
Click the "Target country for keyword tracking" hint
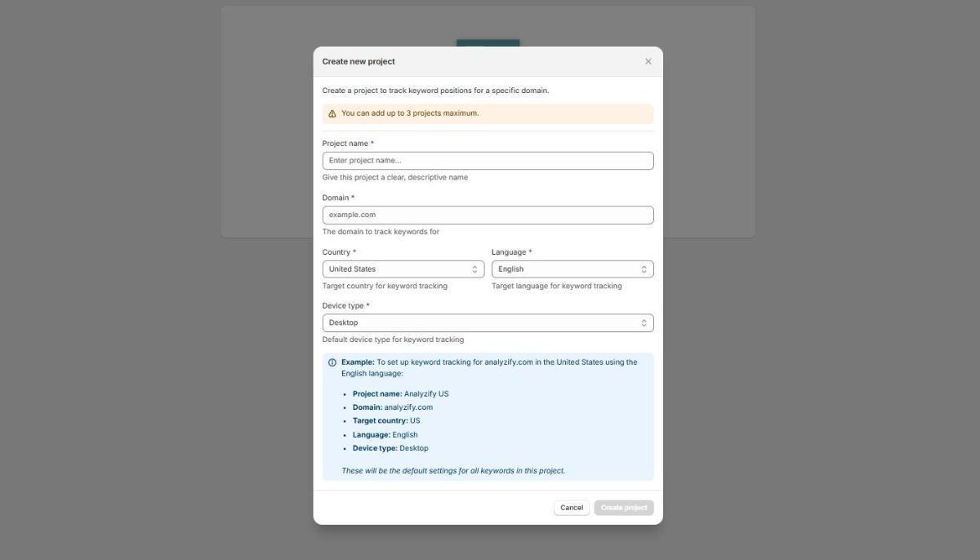click(x=385, y=286)
